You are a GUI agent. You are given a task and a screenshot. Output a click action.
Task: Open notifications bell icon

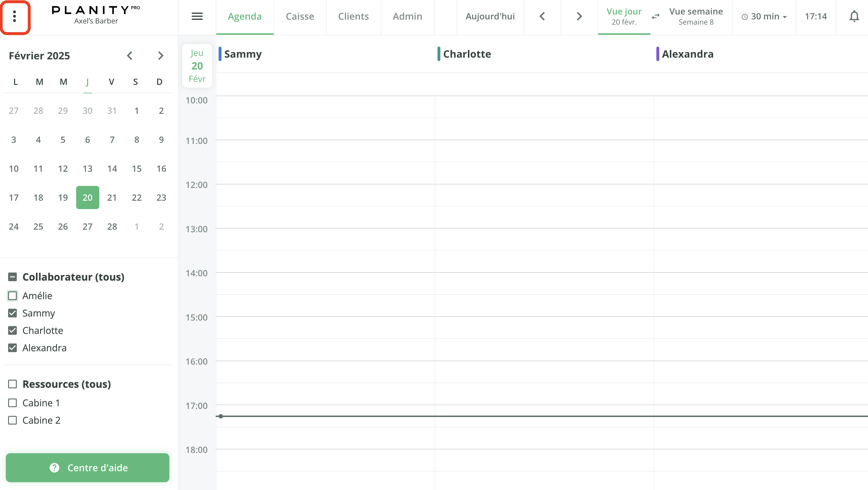tap(854, 17)
